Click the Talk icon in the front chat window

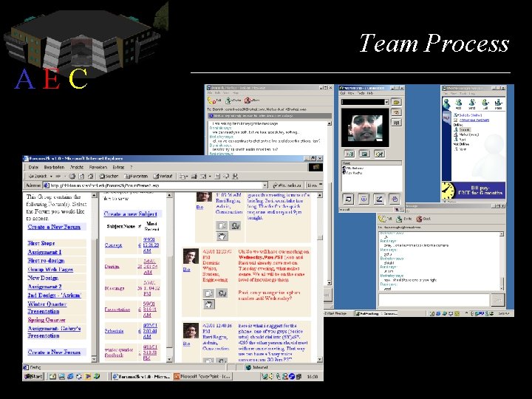(x=385, y=219)
